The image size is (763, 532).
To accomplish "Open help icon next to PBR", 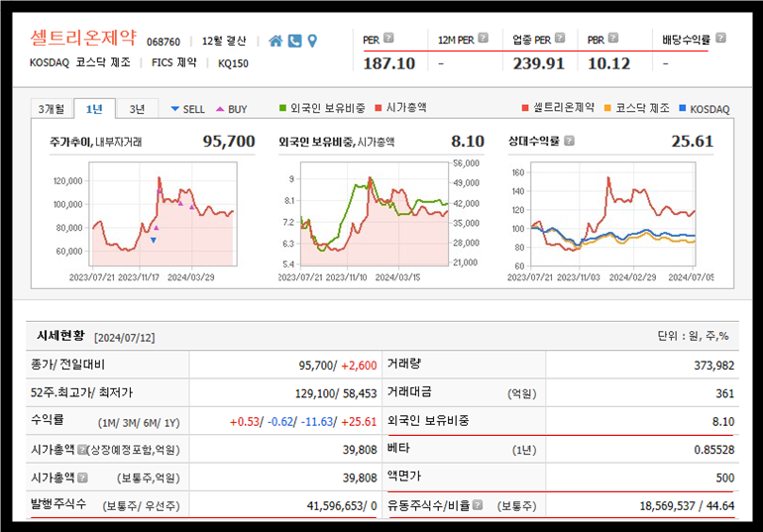I will 613,38.
